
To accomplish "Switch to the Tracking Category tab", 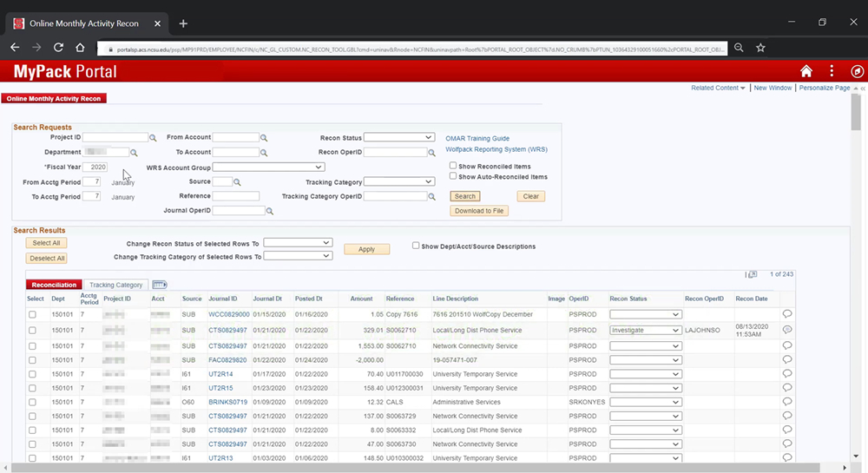I will [115, 285].
